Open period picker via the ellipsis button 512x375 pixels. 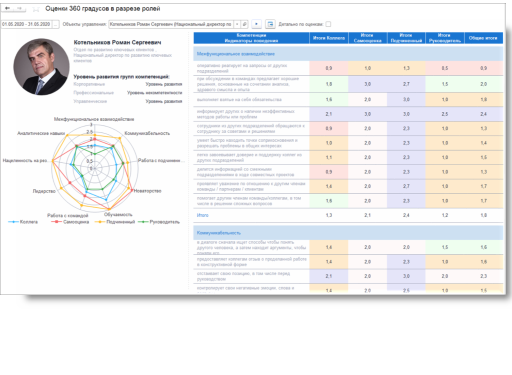[56, 24]
